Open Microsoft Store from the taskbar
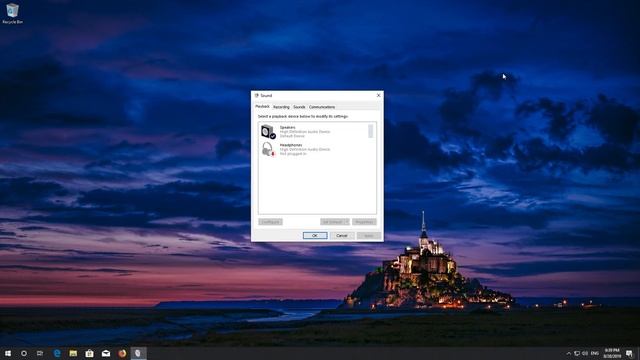 (x=89, y=353)
